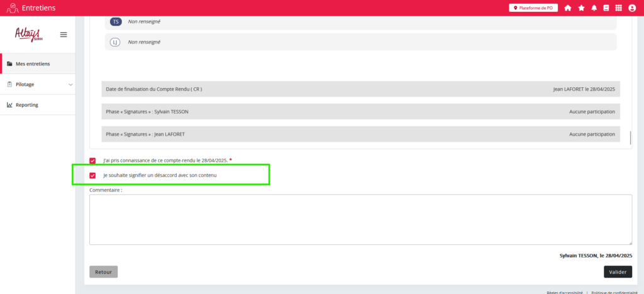Select Mes entretiens in sidebar
644x294 pixels.
point(33,63)
